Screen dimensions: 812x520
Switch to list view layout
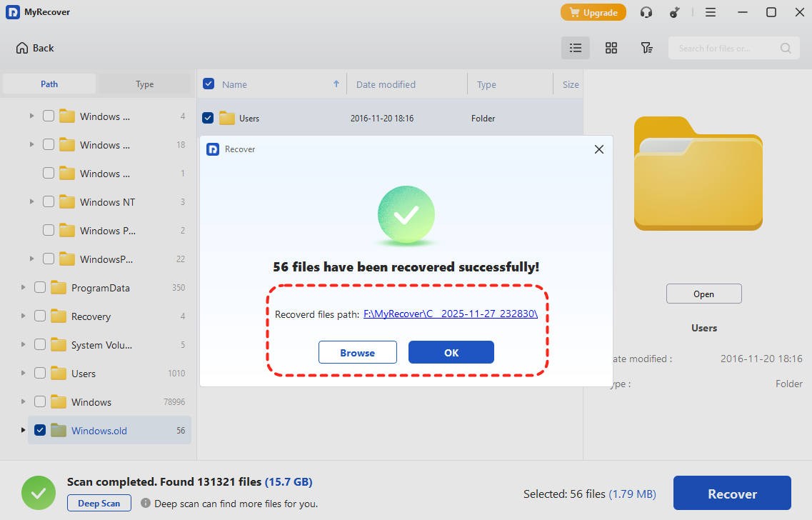point(576,48)
